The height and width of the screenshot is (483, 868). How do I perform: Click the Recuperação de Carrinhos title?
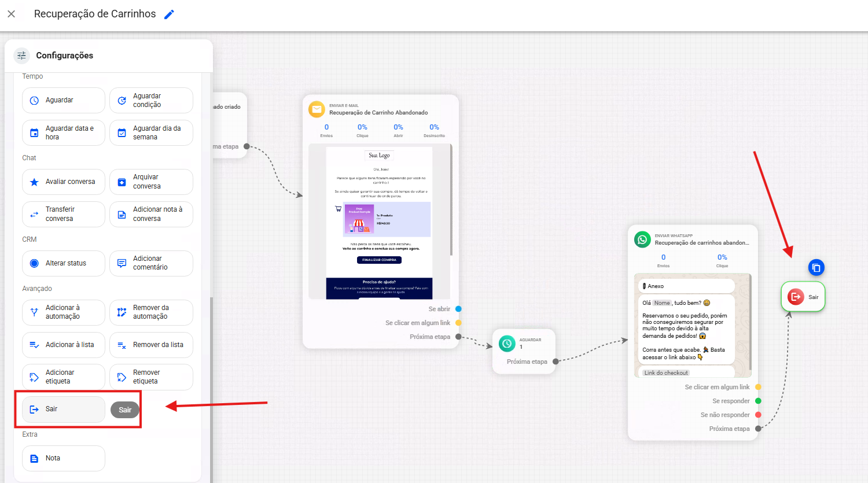[x=95, y=14]
